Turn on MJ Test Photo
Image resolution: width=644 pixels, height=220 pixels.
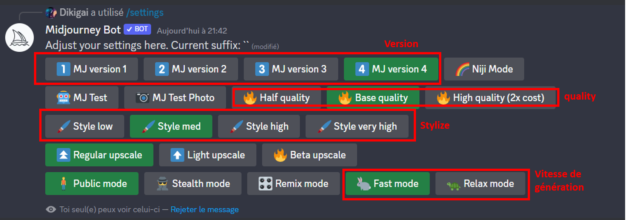click(175, 98)
